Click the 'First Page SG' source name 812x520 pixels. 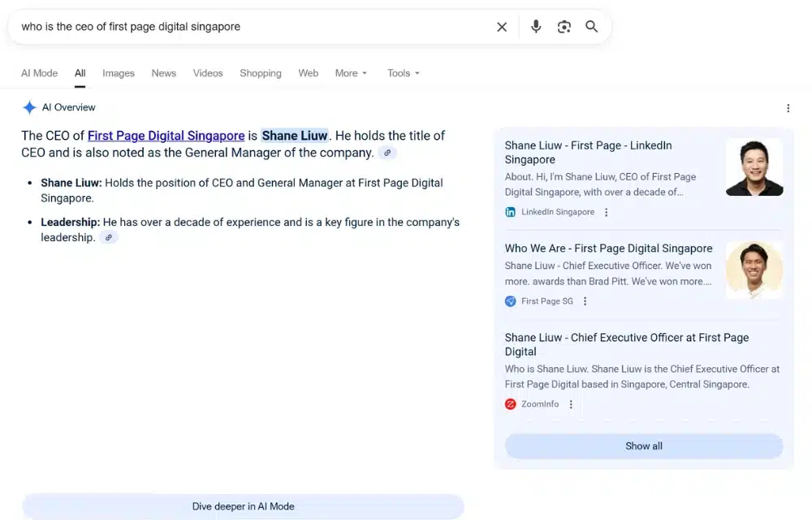[x=546, y=301]
